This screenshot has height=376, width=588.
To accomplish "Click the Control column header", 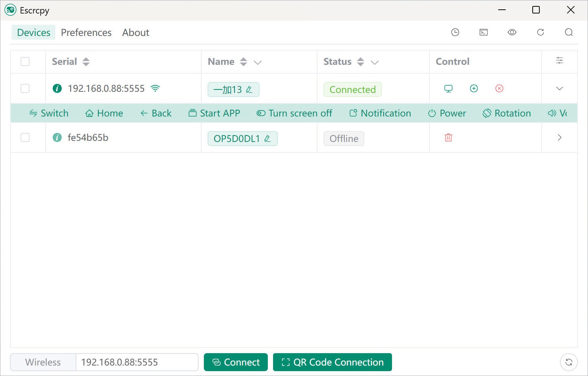I will [x=453, y=61].
